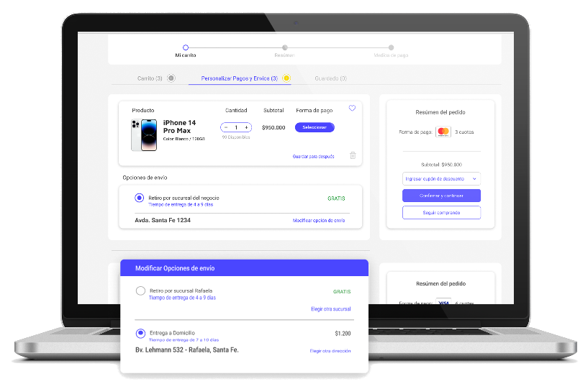Open the Ingresar cupón de descuento dropdown

441,179
